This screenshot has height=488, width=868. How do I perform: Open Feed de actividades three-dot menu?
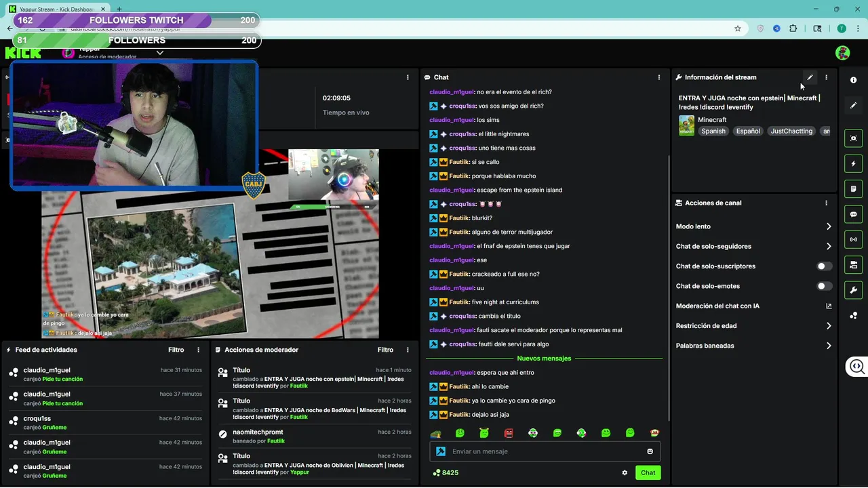(x=199, y=350)
